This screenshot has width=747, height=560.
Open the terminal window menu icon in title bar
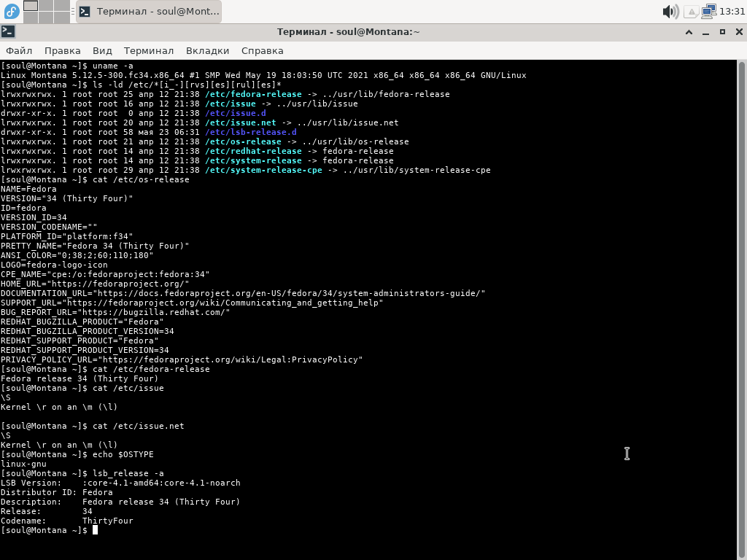[8, 32]
